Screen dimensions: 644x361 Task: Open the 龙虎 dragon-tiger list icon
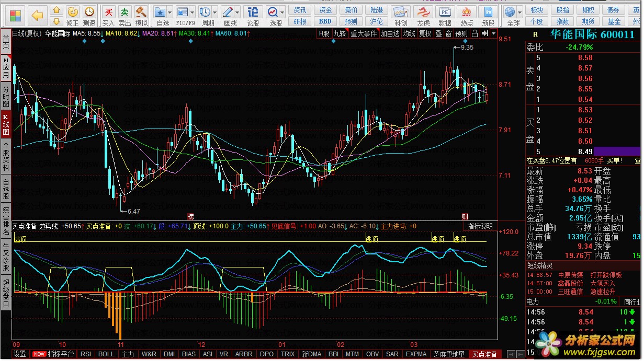coord(423,16)
